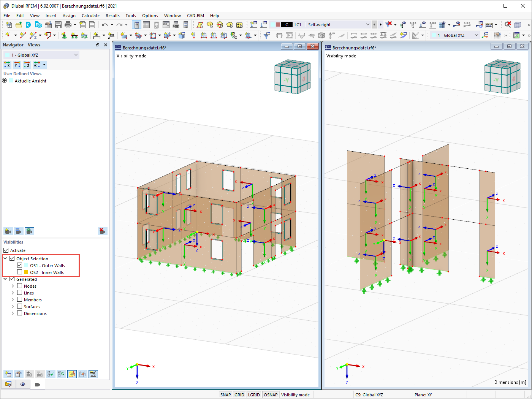Switch to the Navigator Data tab
This screenshot has height=399, width=532.
click(8, 385)
